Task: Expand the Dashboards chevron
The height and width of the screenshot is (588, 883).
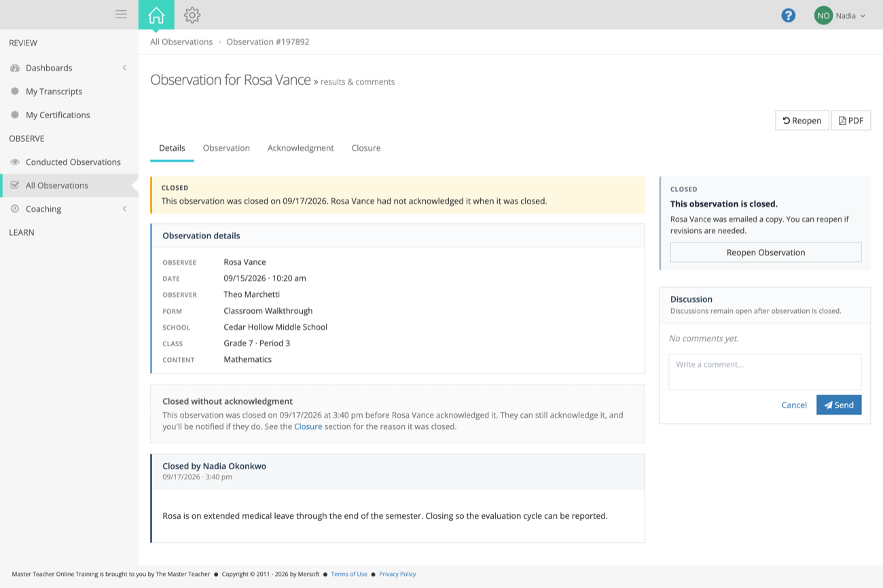Action: click(x=124, y=68)
